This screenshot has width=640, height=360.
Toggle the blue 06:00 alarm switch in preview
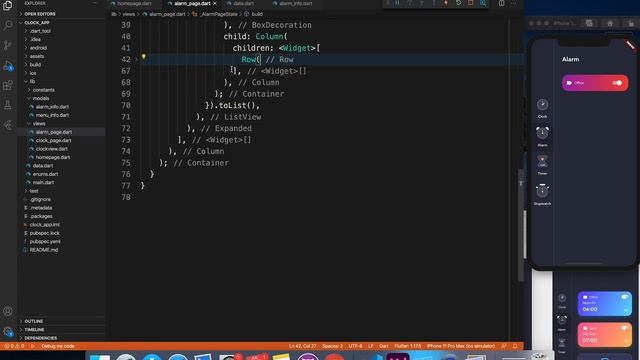(624, 297)
